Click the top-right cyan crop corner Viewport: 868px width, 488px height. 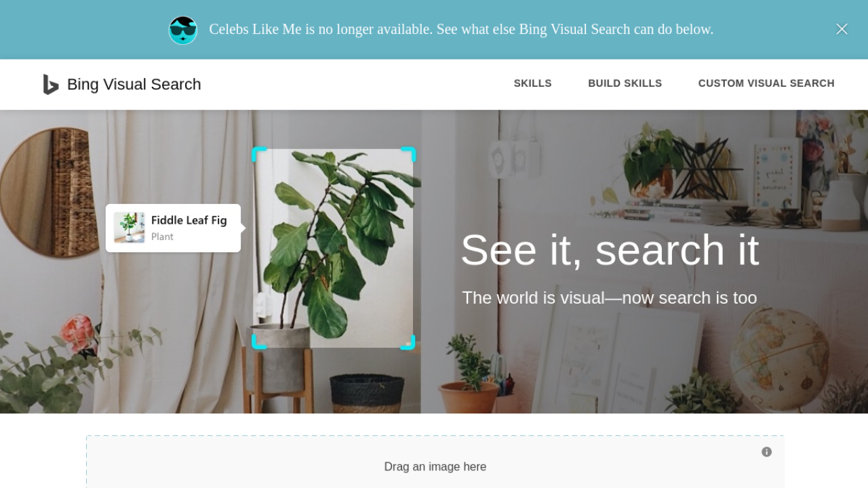pos(408,154)
